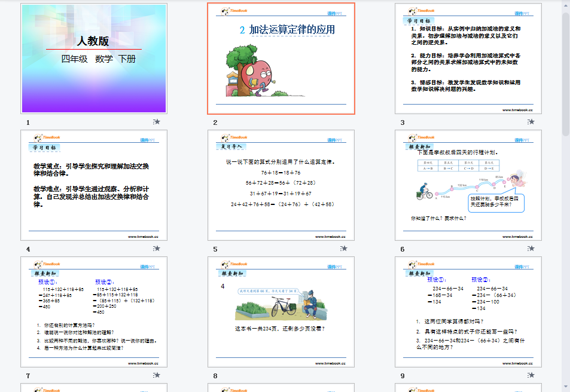Click the animation star icon under slide 7
The image size is (570, 392).
coord(157,375)
